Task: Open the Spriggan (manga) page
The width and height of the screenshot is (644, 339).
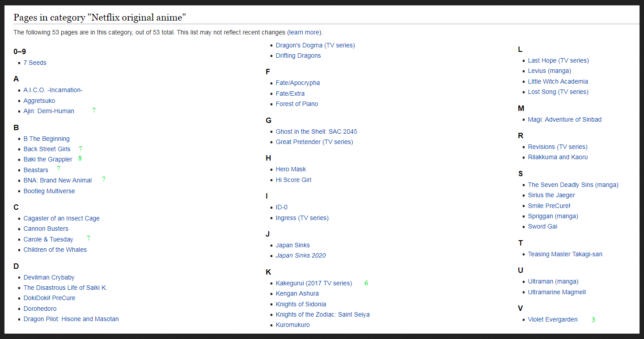Action: click(553, 216)
